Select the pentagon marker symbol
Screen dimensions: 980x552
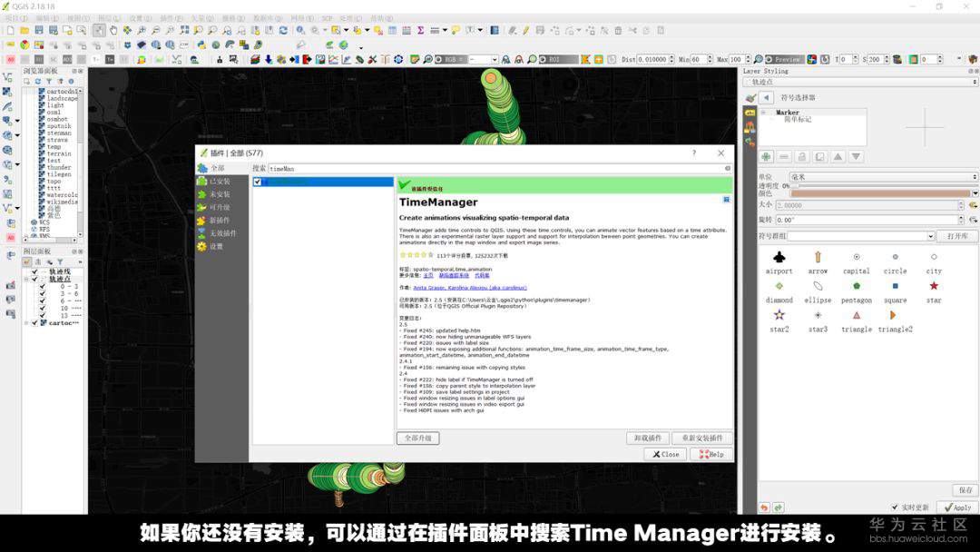click(857, 291)
